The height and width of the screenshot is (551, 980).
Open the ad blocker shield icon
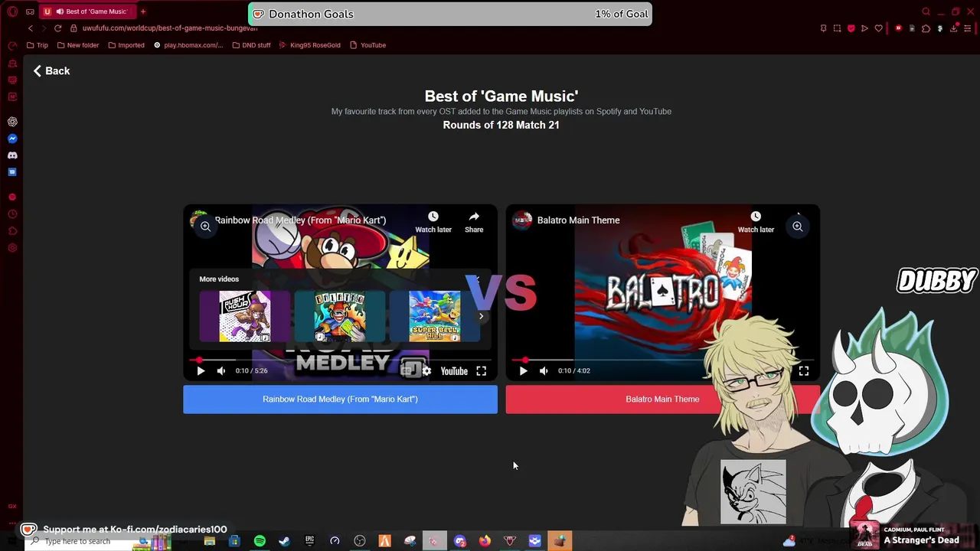851,28
